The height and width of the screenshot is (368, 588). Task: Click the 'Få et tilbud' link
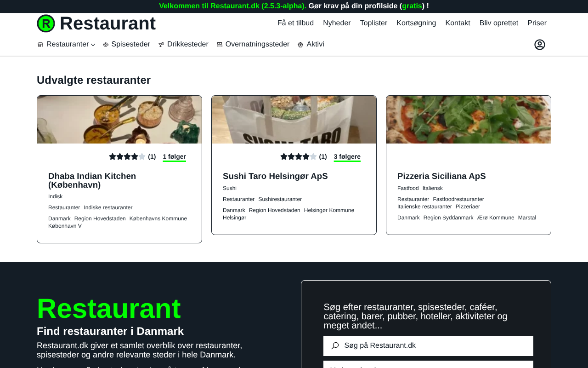[x=295, y=23]
